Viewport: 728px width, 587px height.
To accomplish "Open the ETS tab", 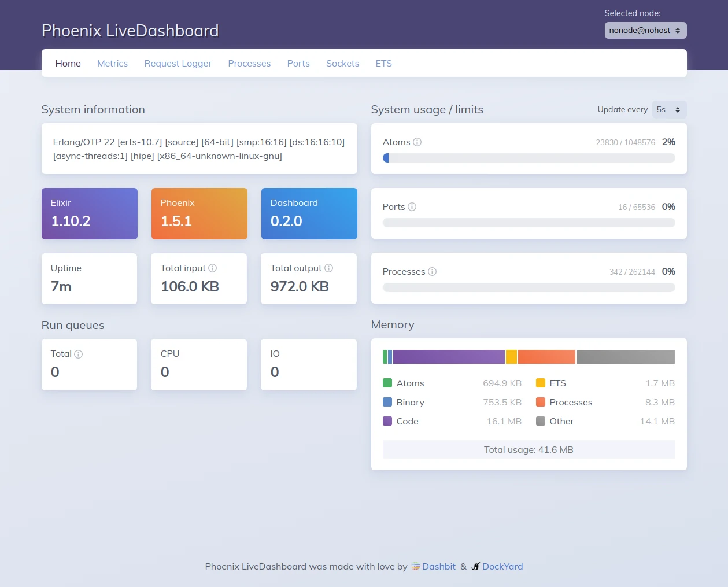I will pos(384,64).
